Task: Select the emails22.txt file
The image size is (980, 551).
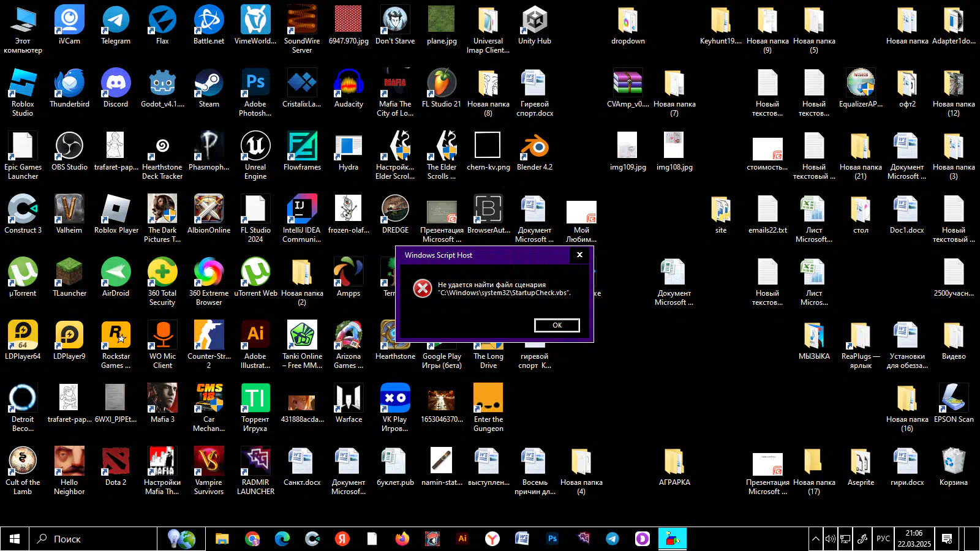Action: (767, 215)
